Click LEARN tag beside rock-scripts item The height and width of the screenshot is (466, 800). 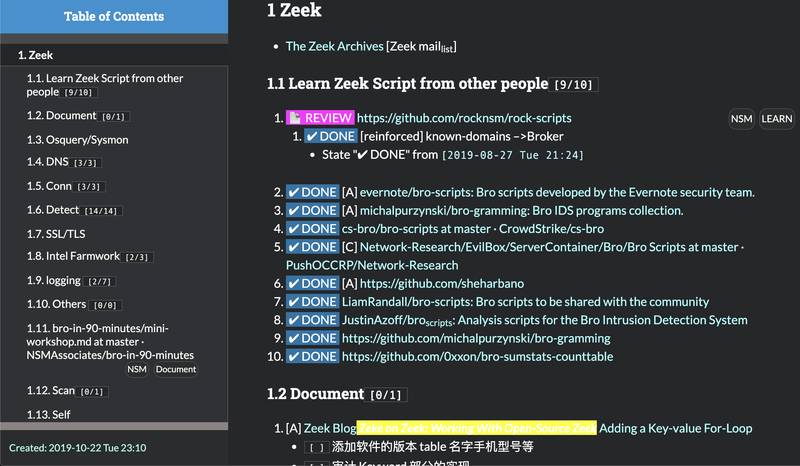click(777, 119)
